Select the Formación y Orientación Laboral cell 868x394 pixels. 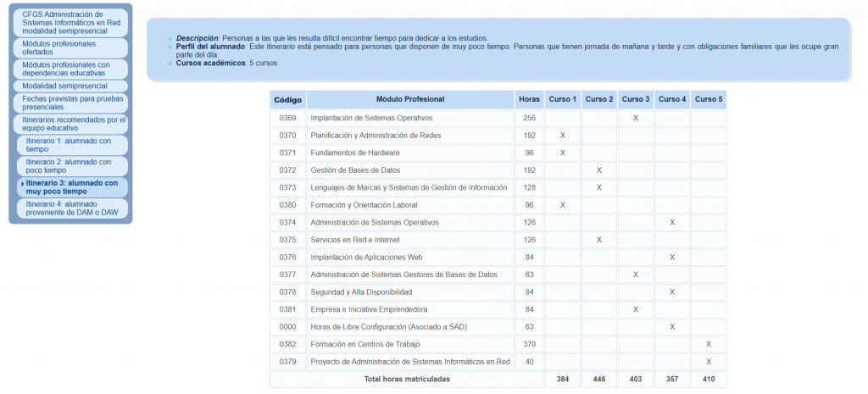click(410, 205)
